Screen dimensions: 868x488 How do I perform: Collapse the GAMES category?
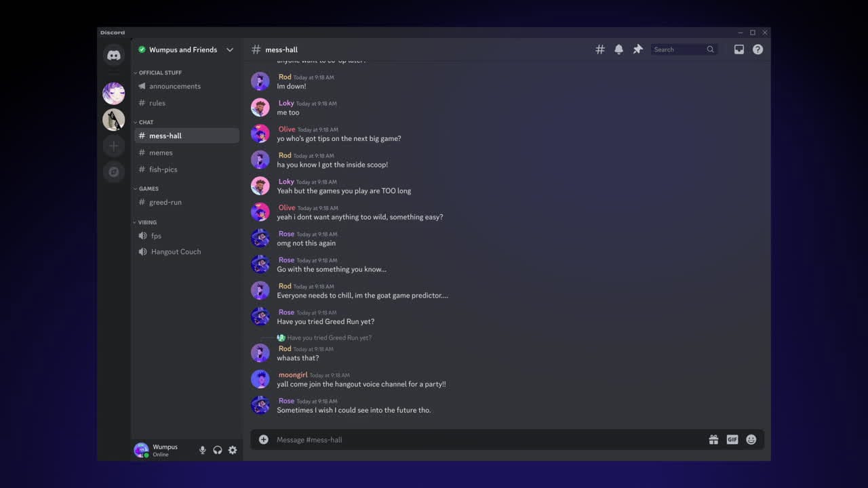click(146, 188)
